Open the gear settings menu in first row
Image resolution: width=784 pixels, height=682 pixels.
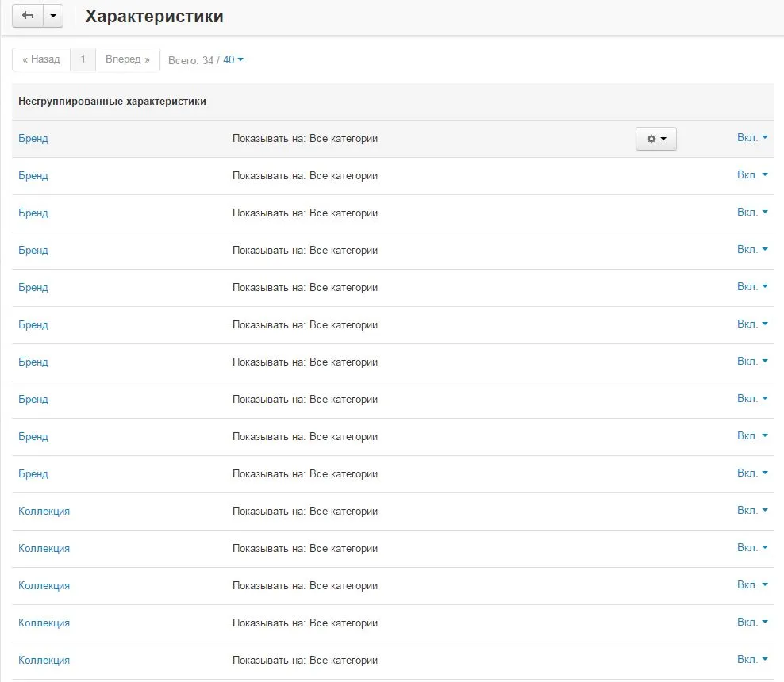(656, 139)
